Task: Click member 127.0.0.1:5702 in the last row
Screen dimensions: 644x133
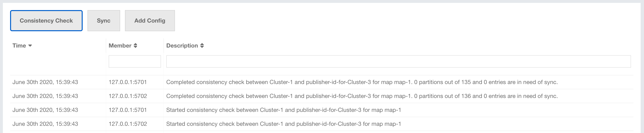Action: [128, 124]
